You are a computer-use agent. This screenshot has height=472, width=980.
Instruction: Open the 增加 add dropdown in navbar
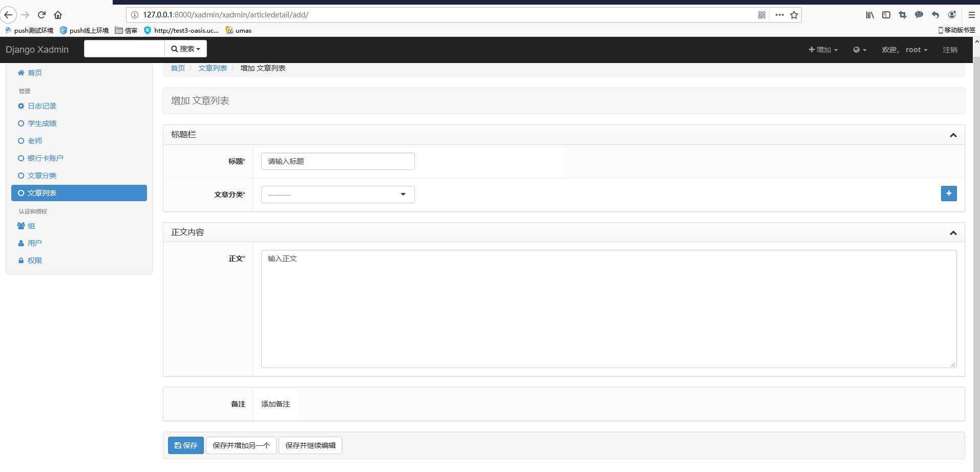click(823, 50)
